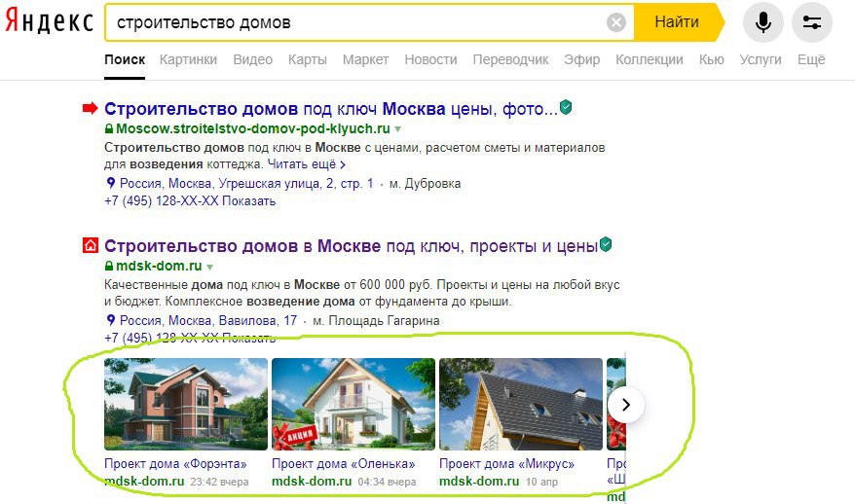This screenshot has height=504, width=855.
Task: Click verified shield badge on mdsk-dom.ru result title
Action: 606,244
